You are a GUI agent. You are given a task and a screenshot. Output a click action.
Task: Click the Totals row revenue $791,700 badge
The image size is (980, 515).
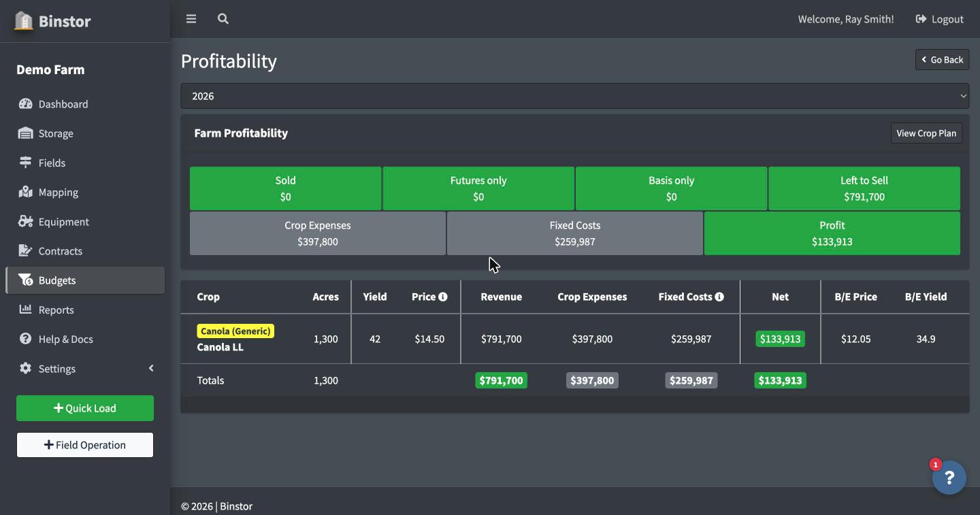pyautogui.click(x=501, y=380)
